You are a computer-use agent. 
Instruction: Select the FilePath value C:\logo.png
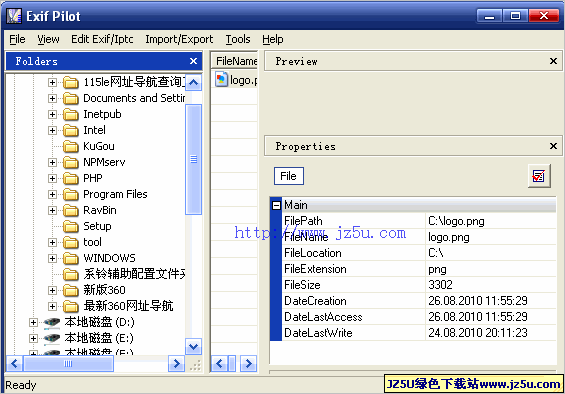point(456,221)
